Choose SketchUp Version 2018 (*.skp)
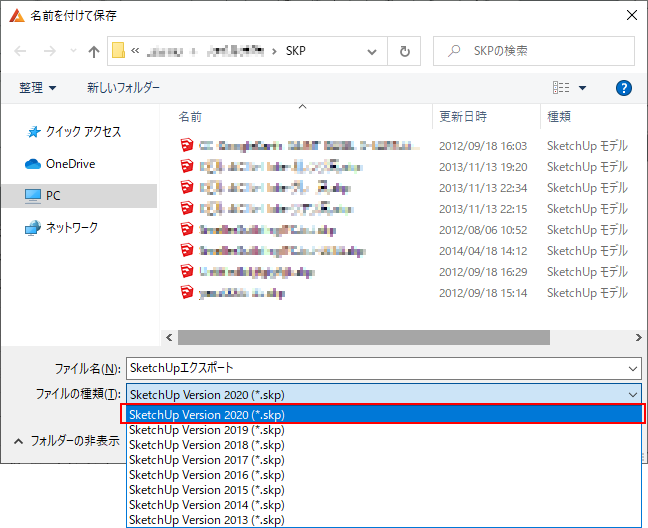Screen dimensions: 648x528 [x=384, y=445]
